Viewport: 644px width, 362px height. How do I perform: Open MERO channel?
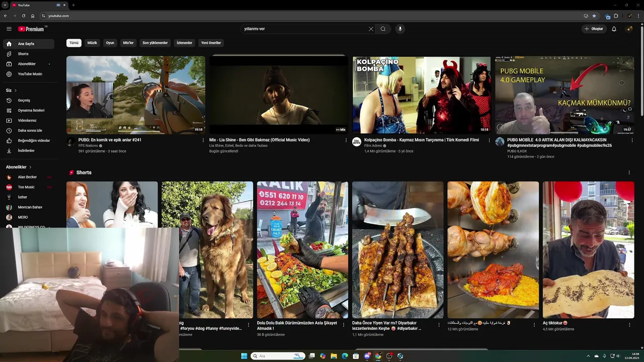tap(29, 217)
